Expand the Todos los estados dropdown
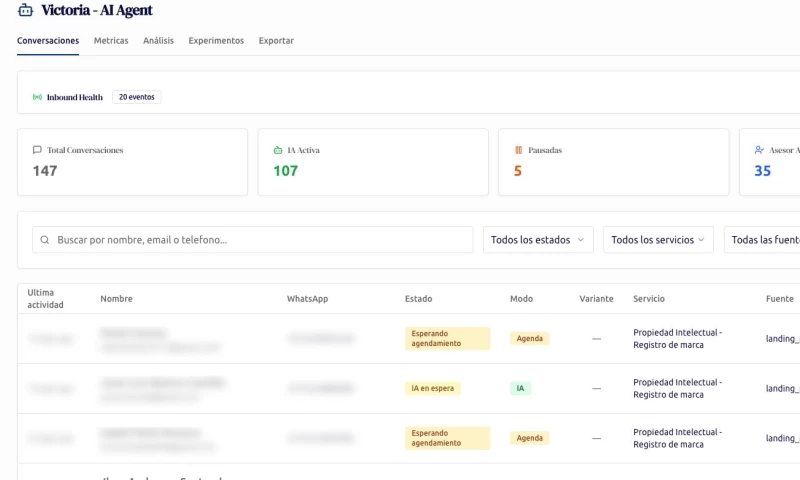Viewport: 800px width, 480px height. 538,240
